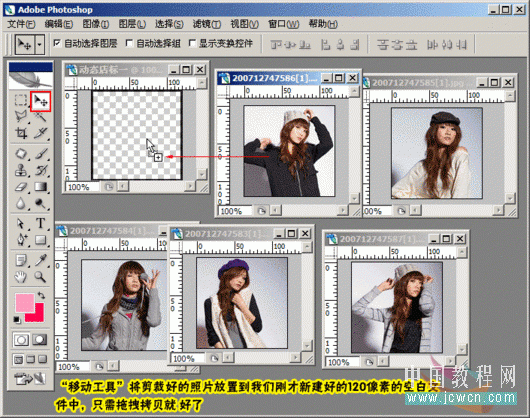
Task: Open the tool preset picker dropdown arrow
Action: coord(40,44)
